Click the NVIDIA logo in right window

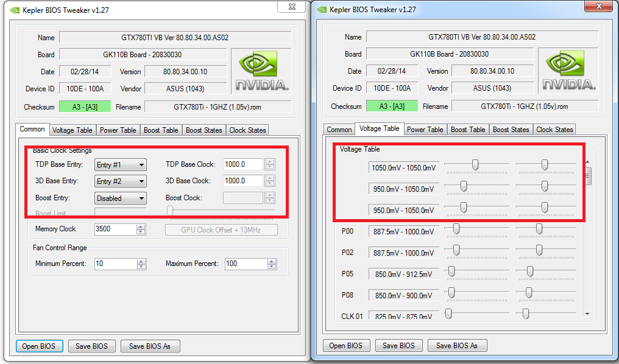[568, 71]
